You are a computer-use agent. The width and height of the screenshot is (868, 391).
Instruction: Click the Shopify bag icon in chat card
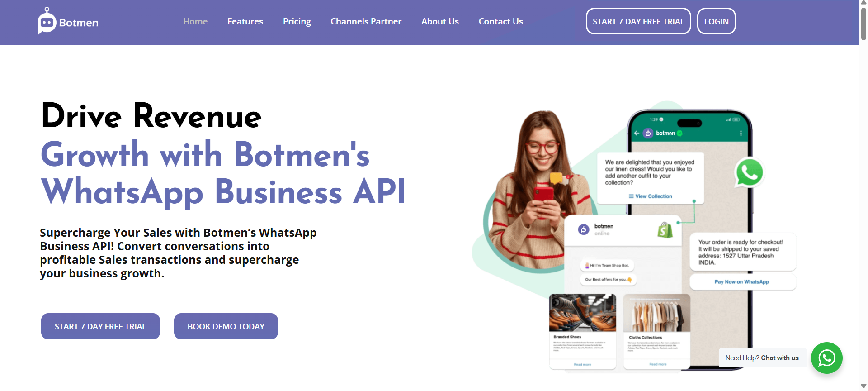[x=665, y=230]
